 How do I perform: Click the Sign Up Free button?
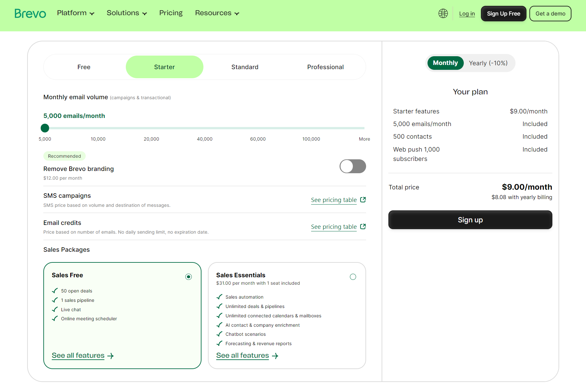(504, 14)
